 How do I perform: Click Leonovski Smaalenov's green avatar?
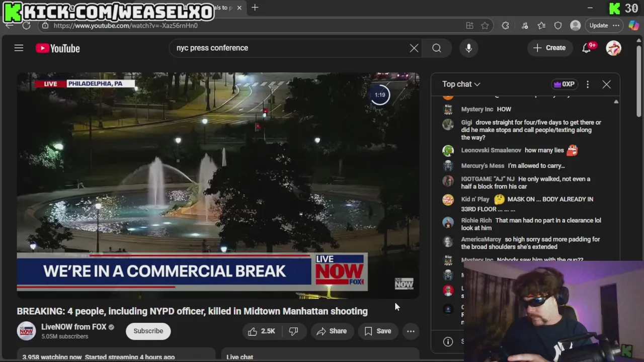(448, 150)
